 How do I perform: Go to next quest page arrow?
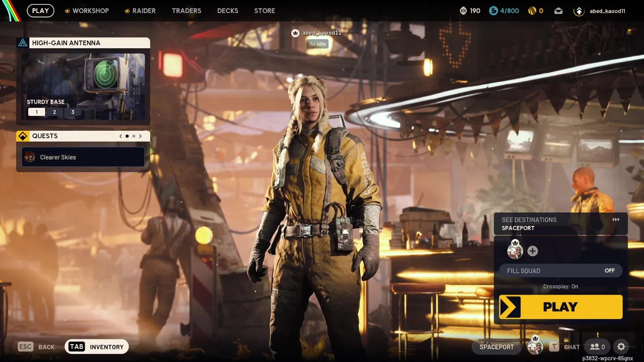140,136
